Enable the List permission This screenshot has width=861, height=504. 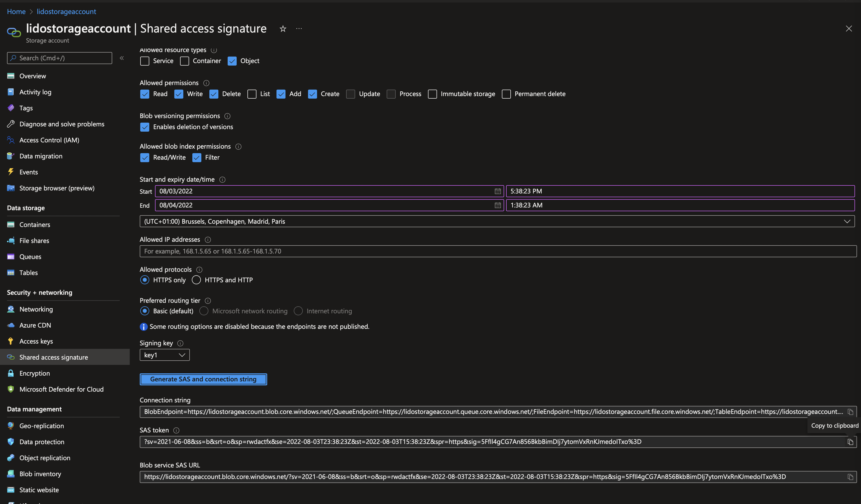point(252,94)
